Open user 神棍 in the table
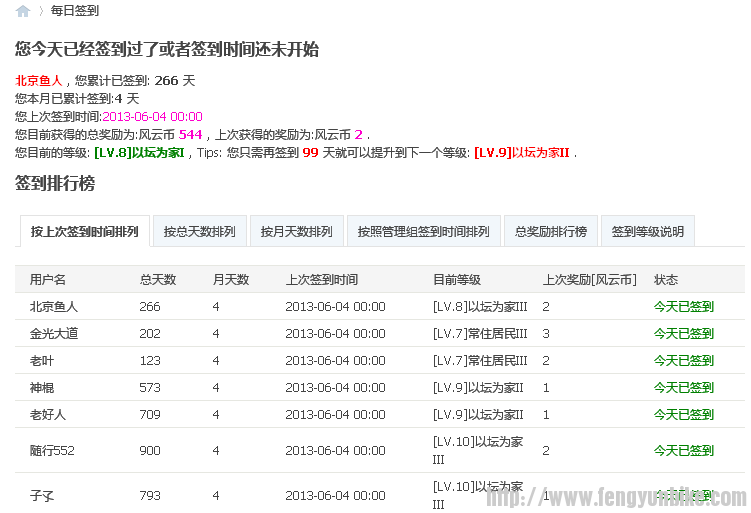 [x=42, y=388]
